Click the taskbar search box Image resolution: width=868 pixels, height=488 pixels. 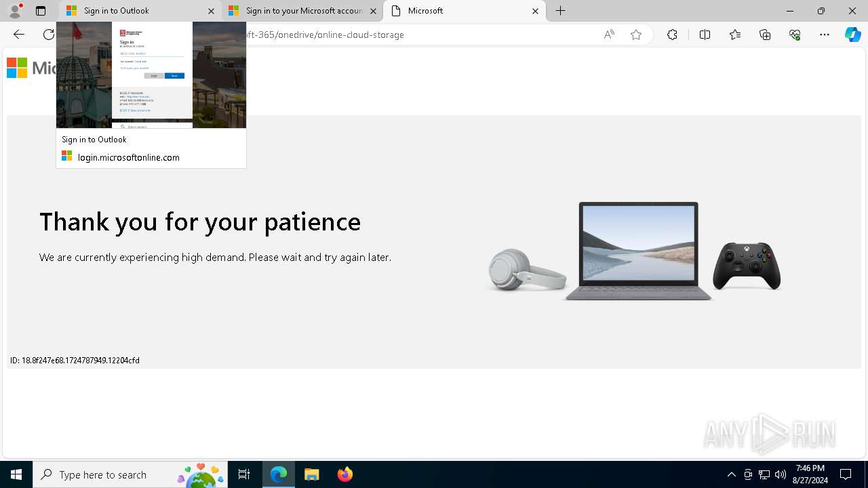(x=130, y=474)
